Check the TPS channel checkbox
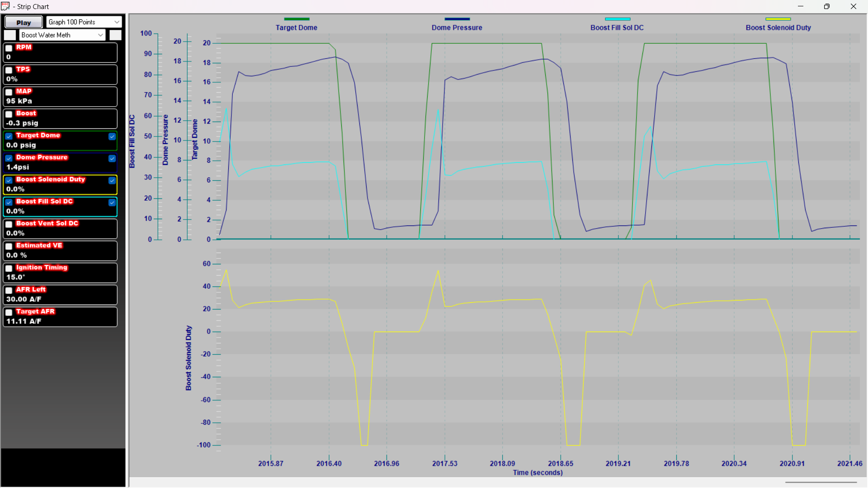868x488 pixels. click(x=9, y=70)
